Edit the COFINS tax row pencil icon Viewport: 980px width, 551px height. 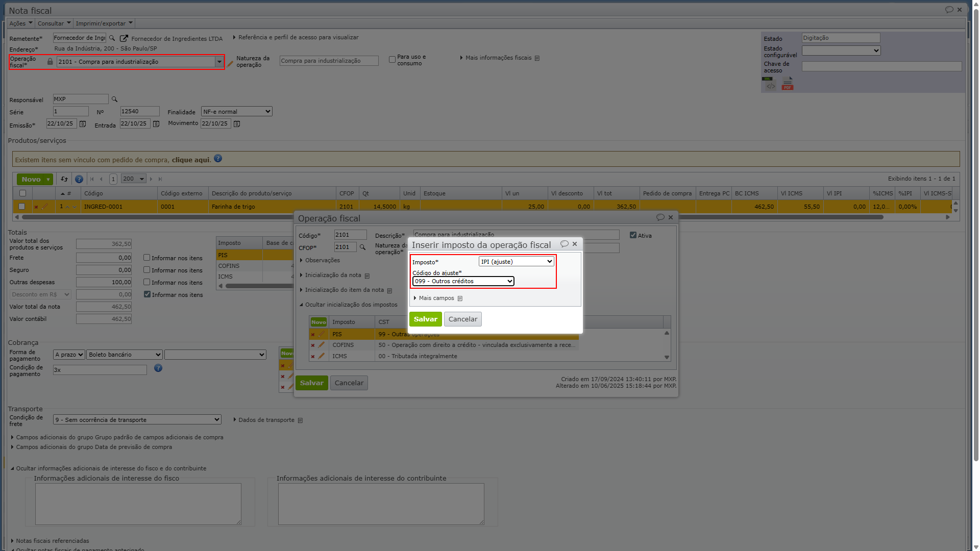pyautogui.click(x=322, y=345)
